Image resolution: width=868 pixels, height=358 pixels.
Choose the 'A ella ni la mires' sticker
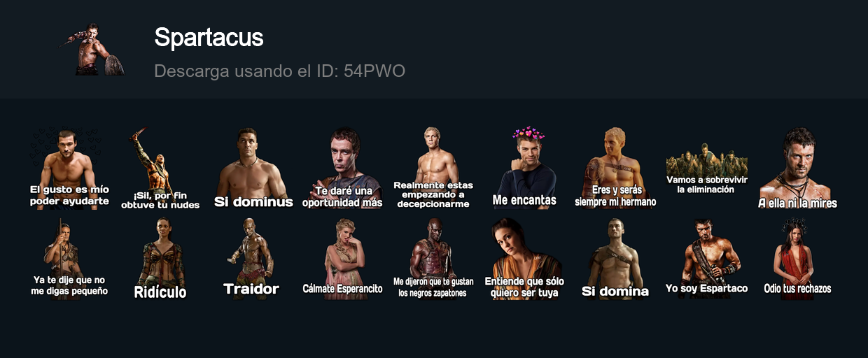coord(798,169)
